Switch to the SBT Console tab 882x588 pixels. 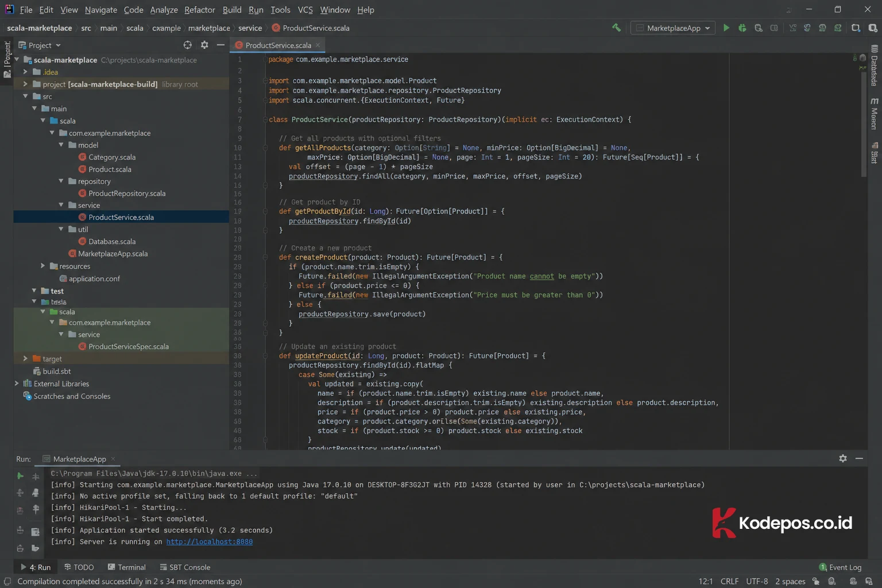185,567
